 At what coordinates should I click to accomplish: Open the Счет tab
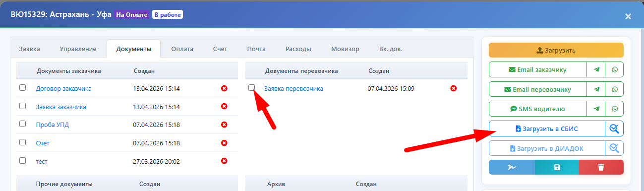tap(220, 49)
